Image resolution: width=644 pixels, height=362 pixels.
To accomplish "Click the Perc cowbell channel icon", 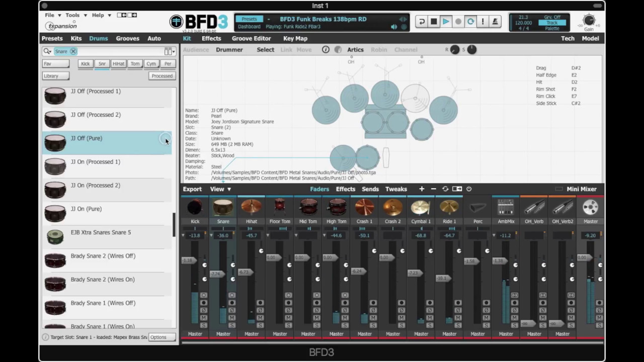I will click(x=477, y=207).
